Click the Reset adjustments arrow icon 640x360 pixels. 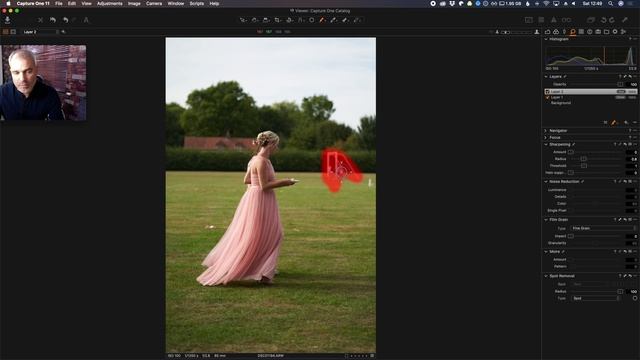[x=53, y=20]
